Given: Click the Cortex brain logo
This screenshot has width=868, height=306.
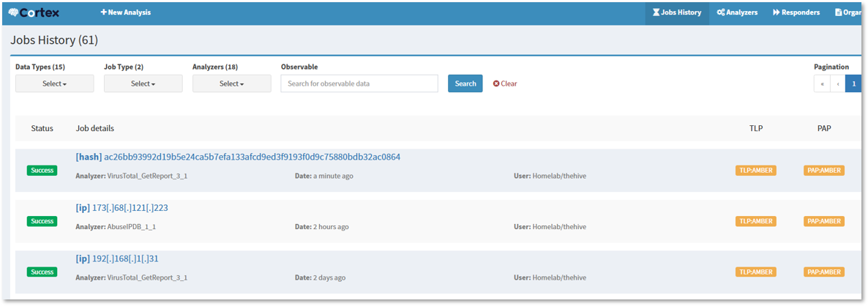Looking at the screenshot, I should (x=15, y=12).
